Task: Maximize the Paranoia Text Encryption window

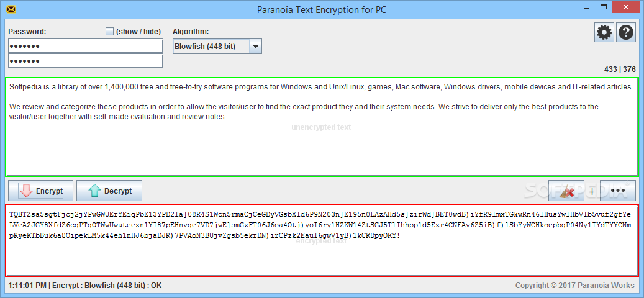Action: click(x=604, y=7)
